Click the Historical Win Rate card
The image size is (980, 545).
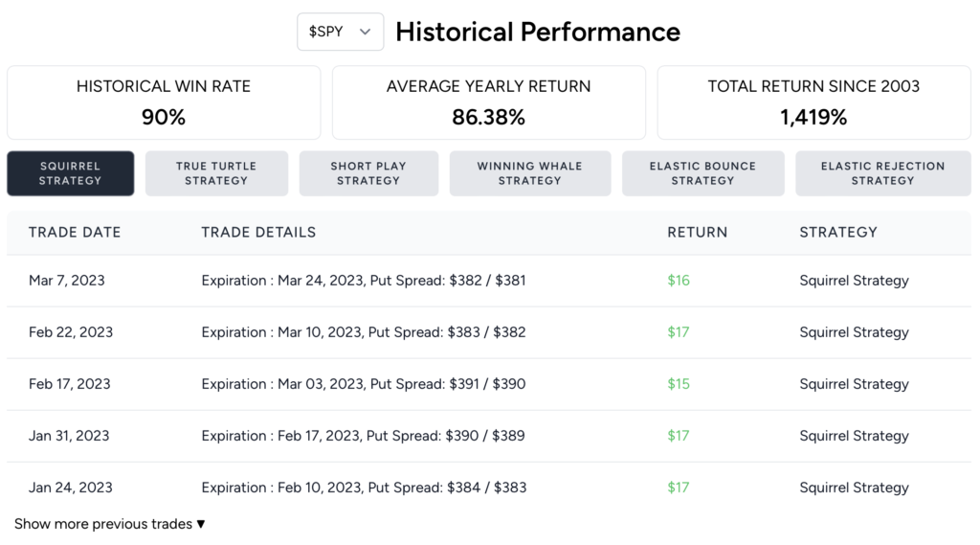pyautogui.click(x=164, y=102)
